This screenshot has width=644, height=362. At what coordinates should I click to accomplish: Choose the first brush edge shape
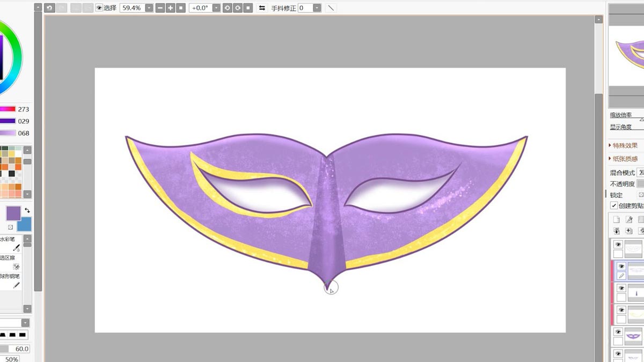tap(2, 335)
